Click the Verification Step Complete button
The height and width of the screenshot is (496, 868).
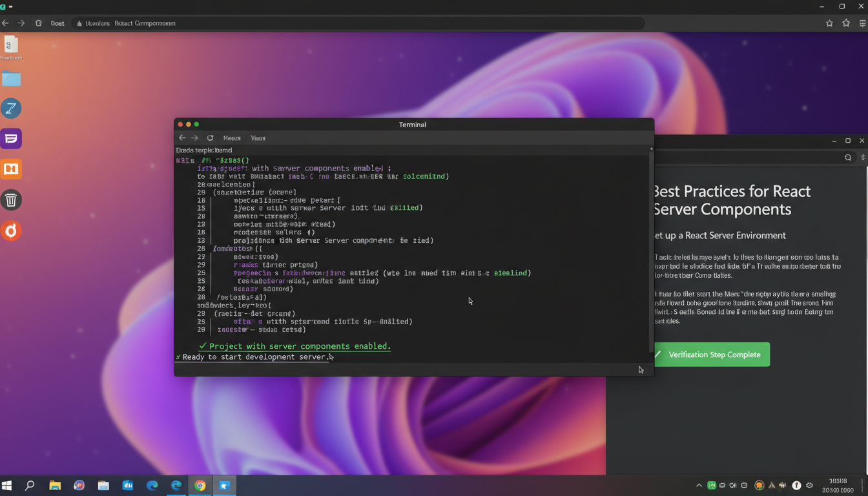pyautogui.click(x=712, y=355)
